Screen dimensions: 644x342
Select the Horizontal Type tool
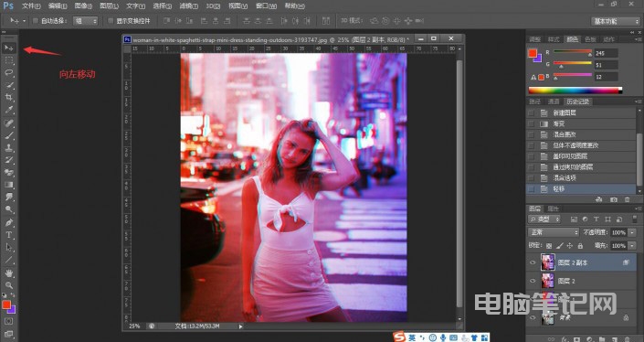(x=9, y=235)
